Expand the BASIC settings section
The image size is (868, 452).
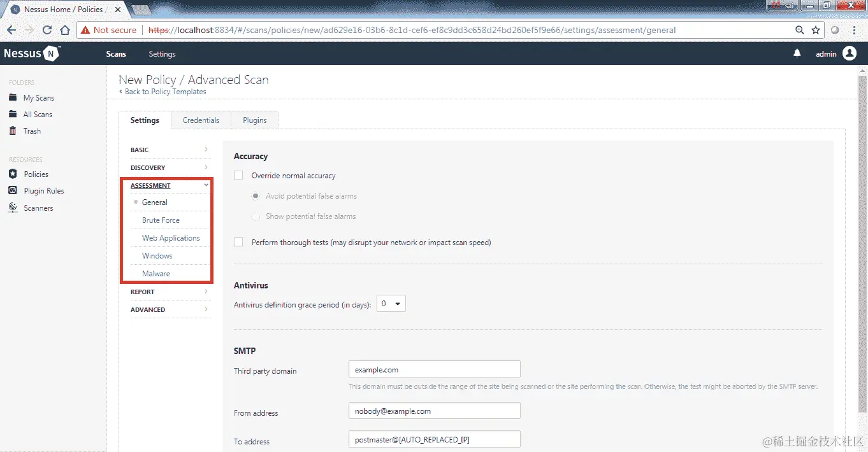tap(170, 150)
